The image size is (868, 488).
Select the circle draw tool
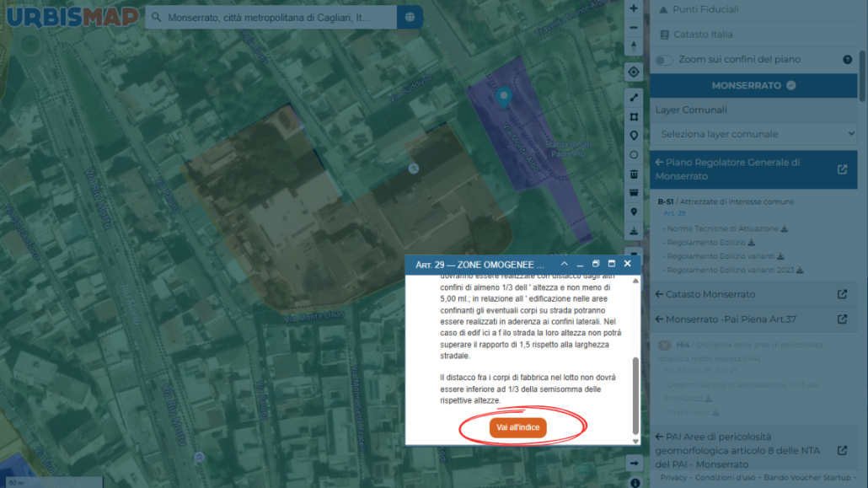click(634, 155)
